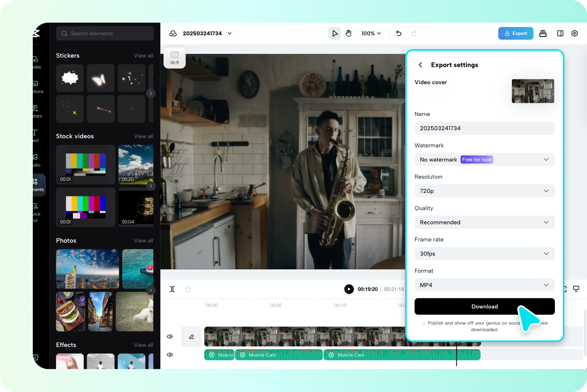Image resolution: width=587 pixels, height=392 pixels.
Task: Open the 100% zoom level control
Action: [371, 34]
